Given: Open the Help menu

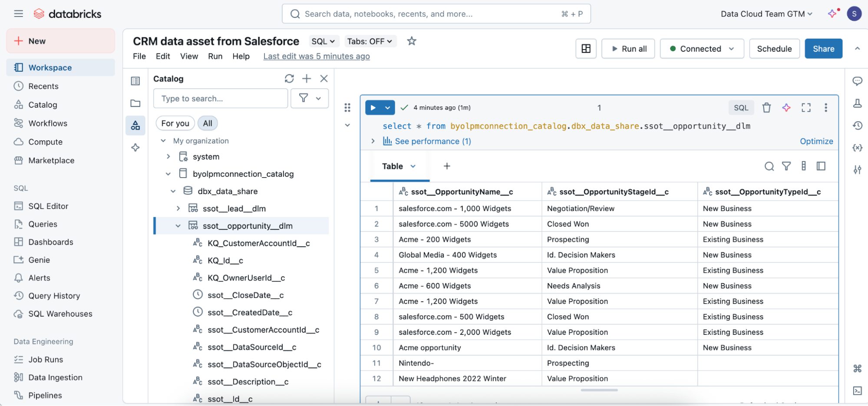Looking at the screenshot, I should click(241, 56).
